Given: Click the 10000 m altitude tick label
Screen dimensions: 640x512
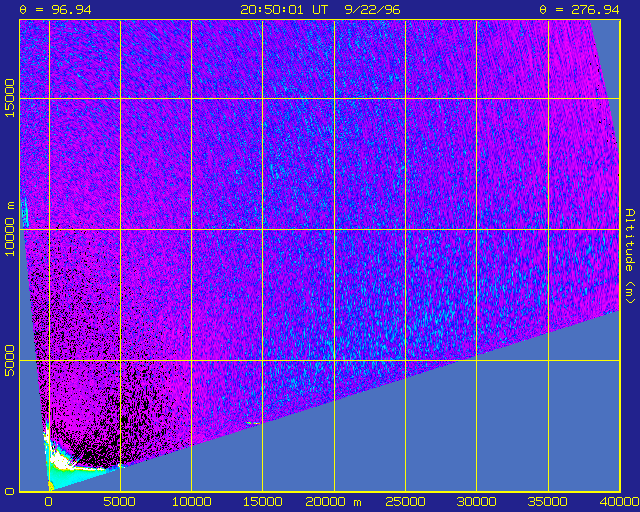Looking at the screenshot, I should [x=10, y=229].
